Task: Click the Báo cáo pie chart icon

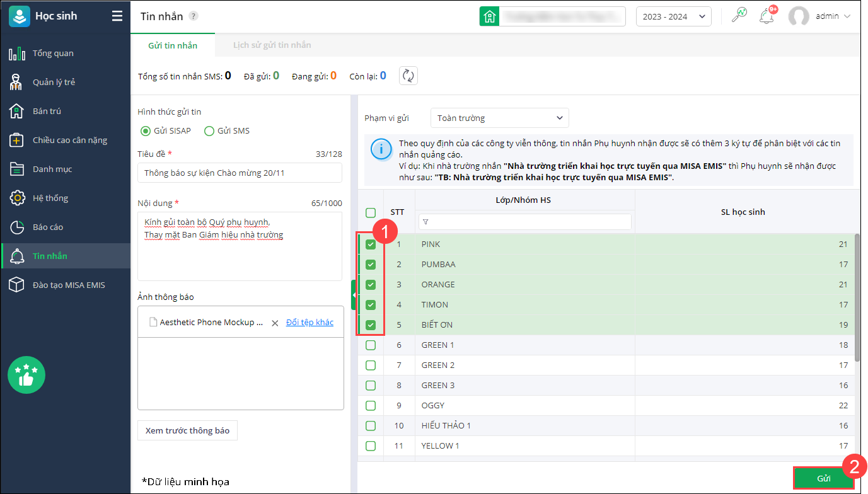Action: pos(17,227)
